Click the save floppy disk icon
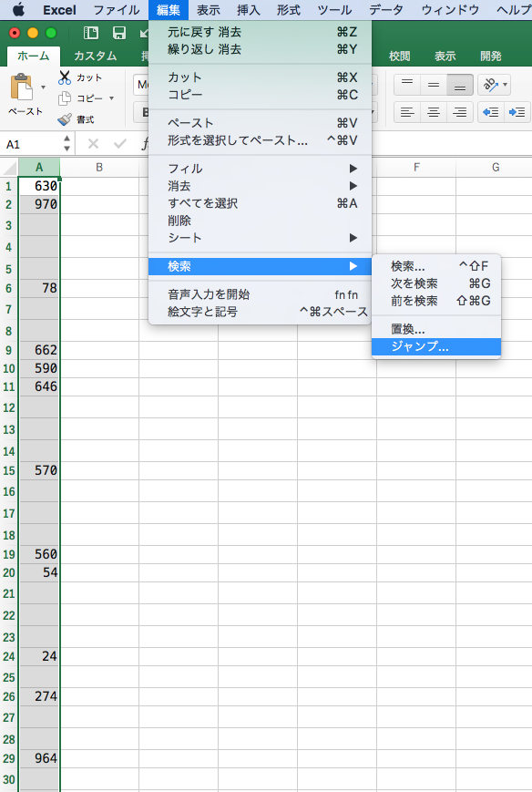This screenshot has width=532, height=792. pyautogui.click(x=119, y=34)
